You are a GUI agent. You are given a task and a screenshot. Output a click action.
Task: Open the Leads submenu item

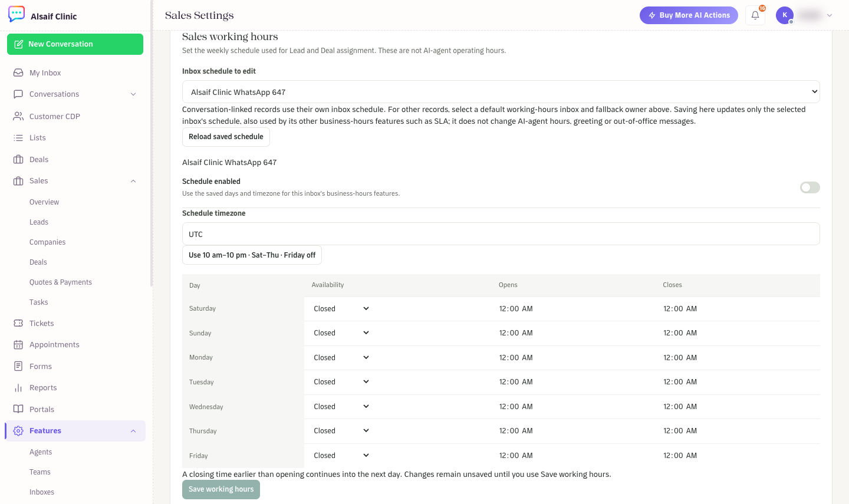click(39, 222)
